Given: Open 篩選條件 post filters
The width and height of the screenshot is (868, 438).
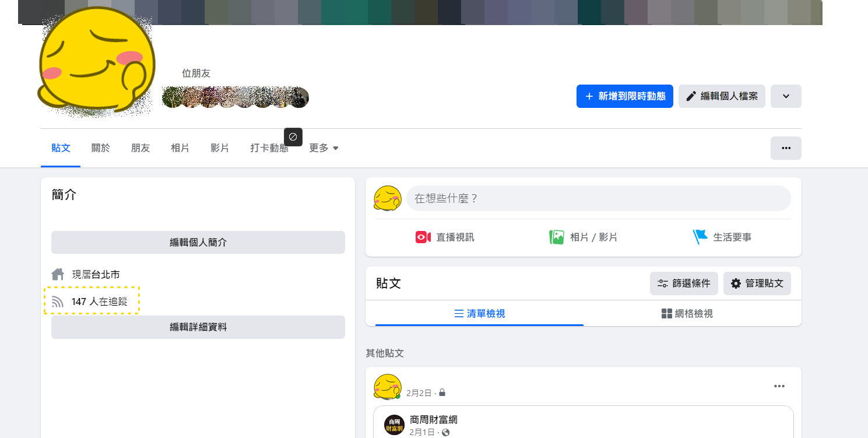Looking at the screenshot, I should (x=684, y=283).
